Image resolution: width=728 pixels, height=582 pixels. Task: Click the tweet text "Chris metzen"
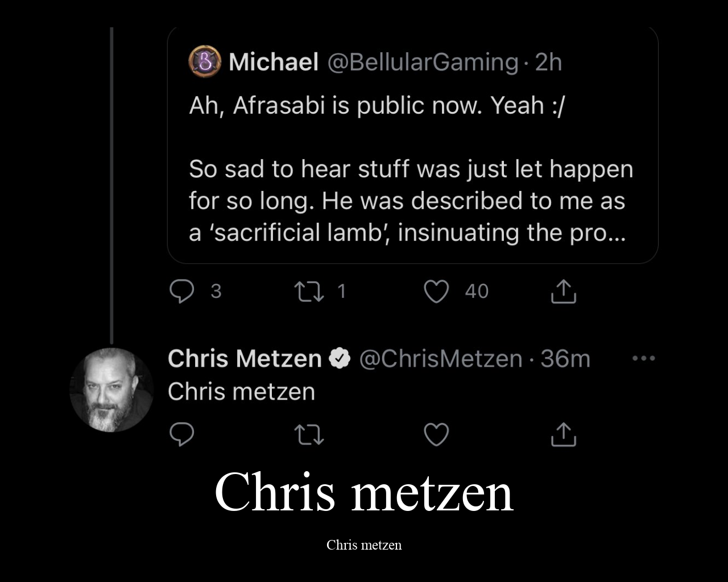click(241, 392)
